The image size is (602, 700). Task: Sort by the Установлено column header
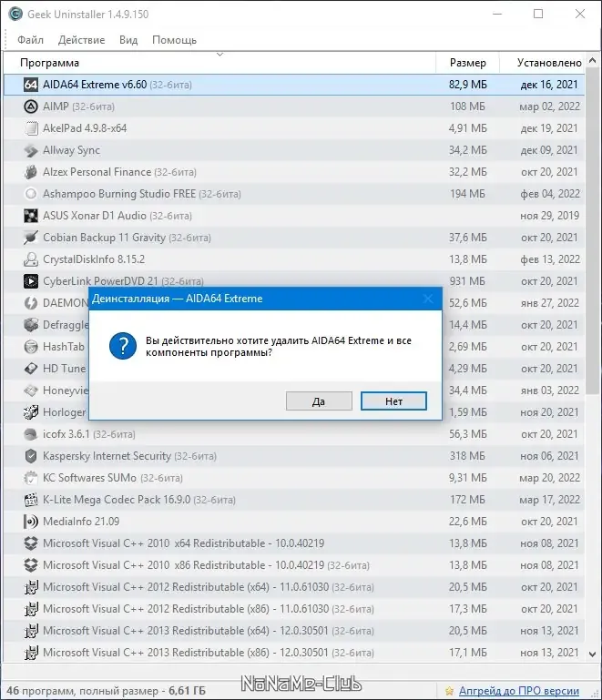(543, 63)
